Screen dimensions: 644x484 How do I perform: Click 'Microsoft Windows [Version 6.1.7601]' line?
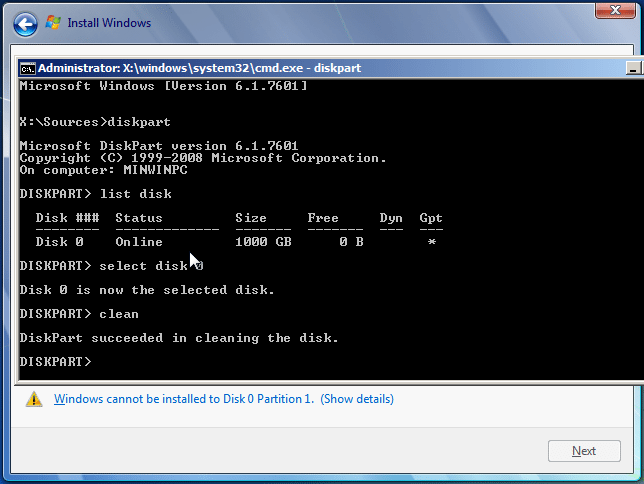[163, 85]
